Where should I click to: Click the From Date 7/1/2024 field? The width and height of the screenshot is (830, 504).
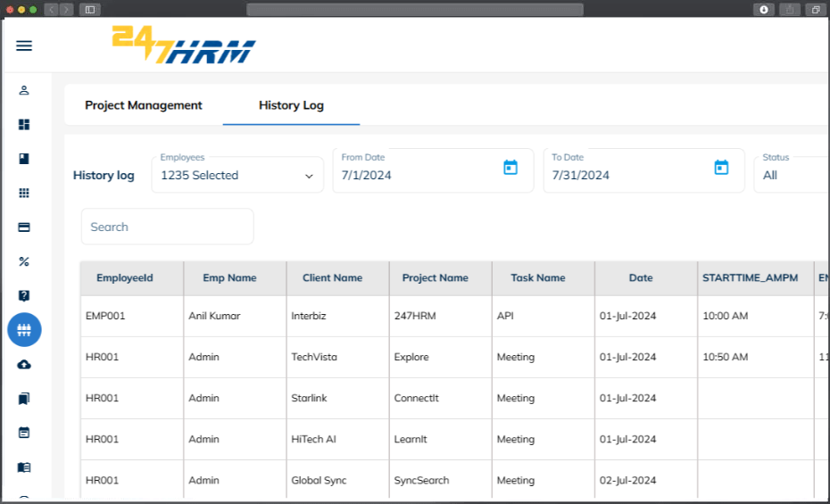(x=433, y=170)
